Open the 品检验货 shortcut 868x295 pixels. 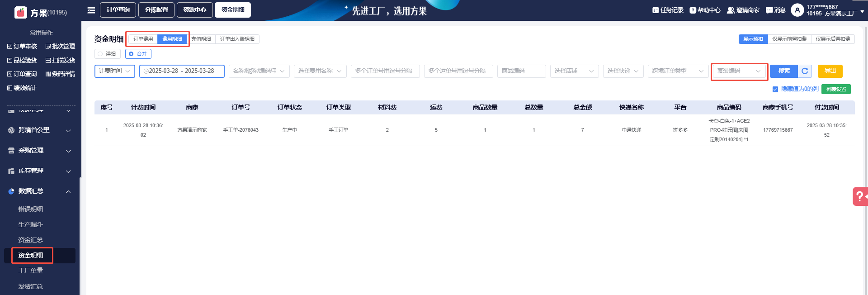tap(22, 60)
